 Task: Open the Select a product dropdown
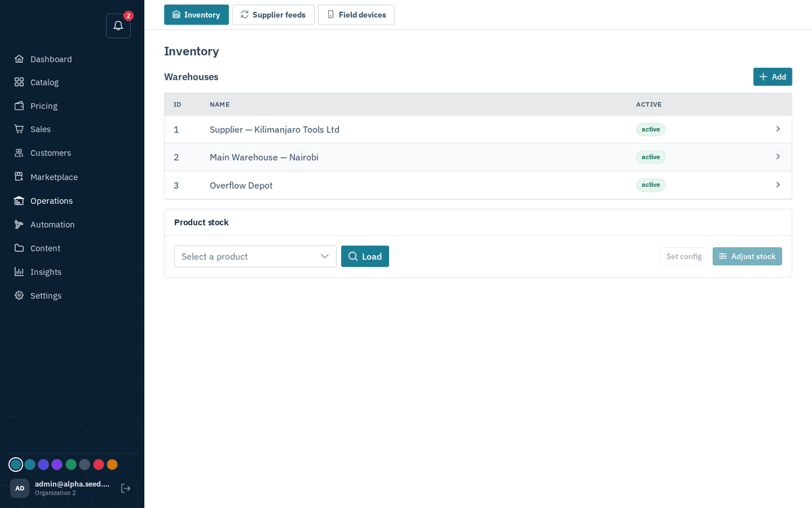(255, 256)
